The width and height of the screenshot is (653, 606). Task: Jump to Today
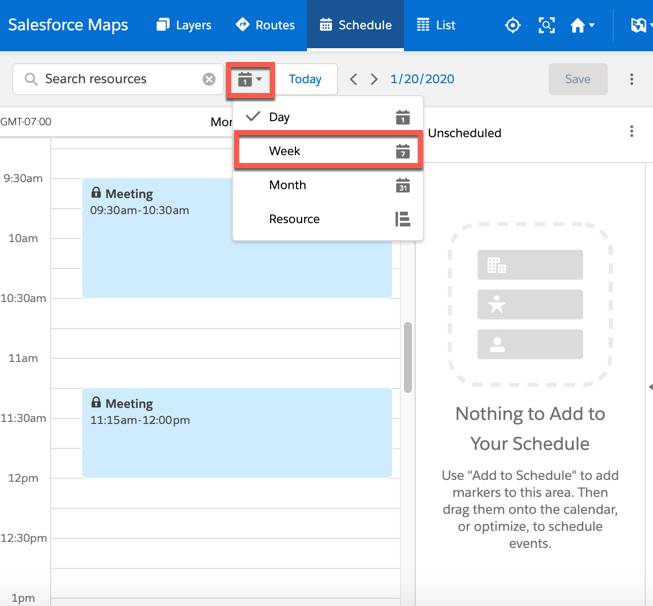coord(305,79)
